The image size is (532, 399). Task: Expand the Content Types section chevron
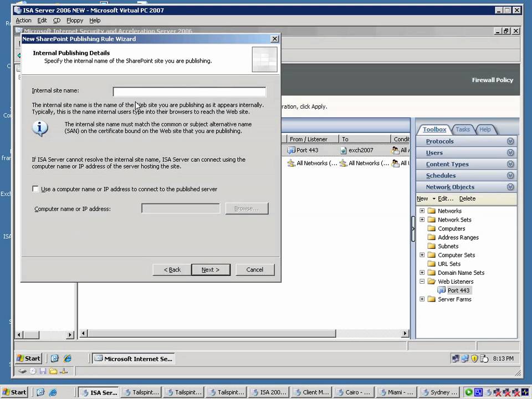(x=510, y=164)
